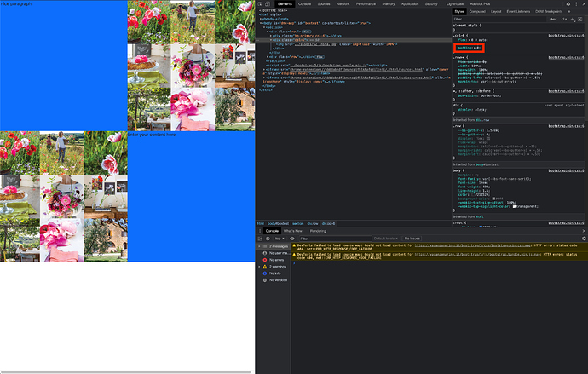The width and height of the screenshot is (588, 374).
Task: Open the console context 'top' dropdown
Action: (x=280, y=239)
